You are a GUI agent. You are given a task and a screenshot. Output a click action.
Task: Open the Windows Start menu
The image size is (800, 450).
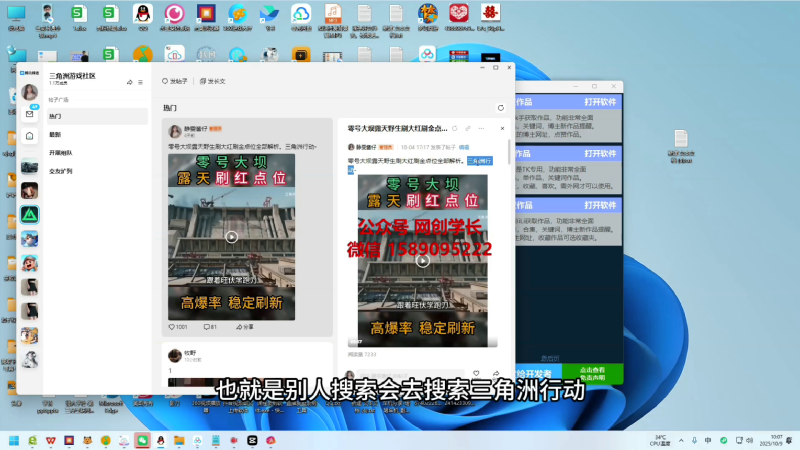pyautogui.click(x=14, y=440)
